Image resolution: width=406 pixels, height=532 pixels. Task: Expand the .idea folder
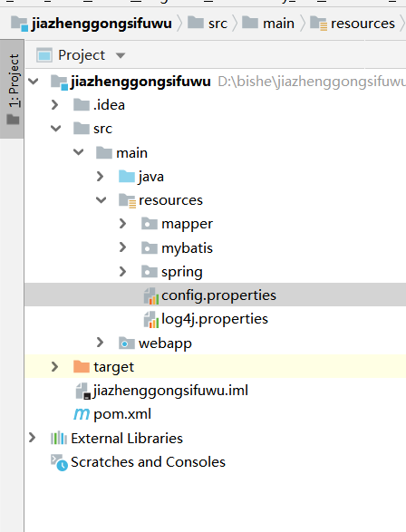(54, 105)
